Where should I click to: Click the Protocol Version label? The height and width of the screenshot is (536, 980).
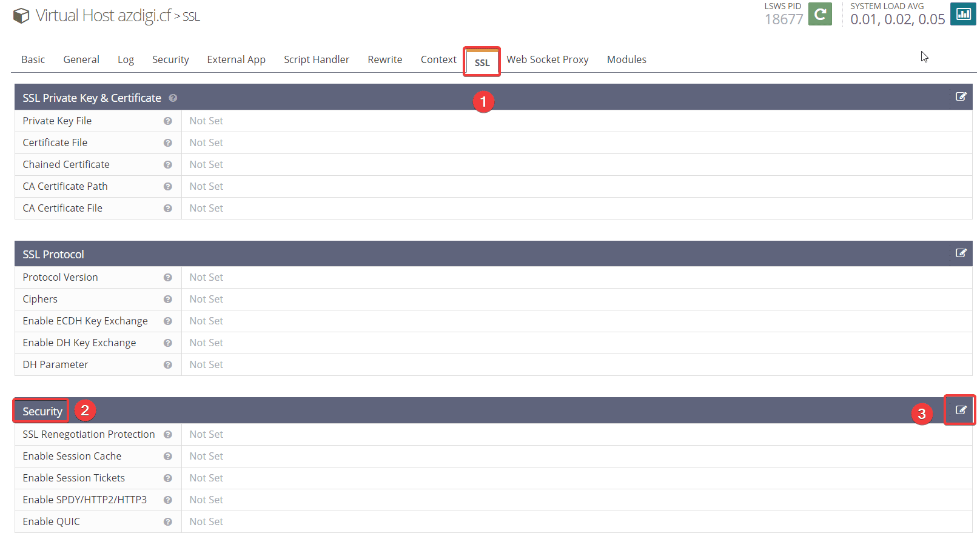pyautogui.click(x=60, y=277)
